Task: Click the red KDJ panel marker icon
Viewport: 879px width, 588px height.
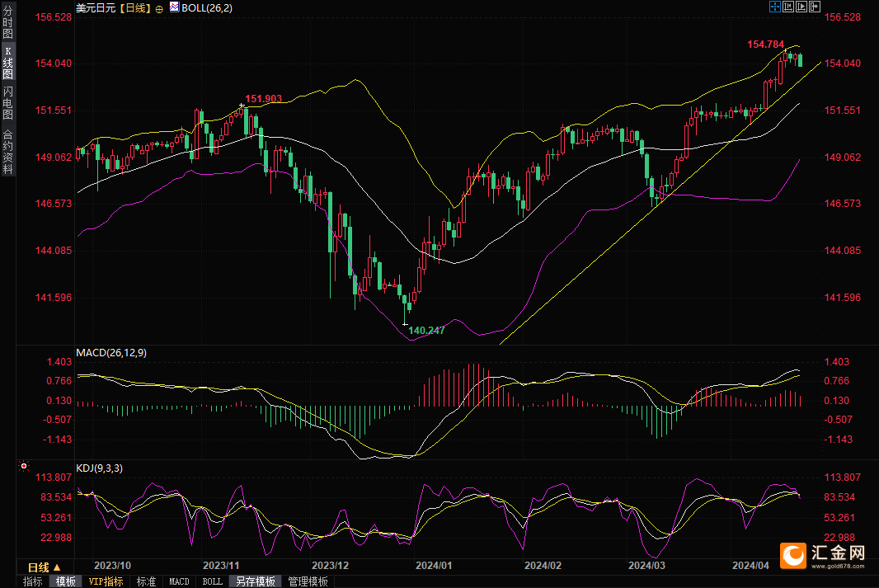Action: (24, 466)
